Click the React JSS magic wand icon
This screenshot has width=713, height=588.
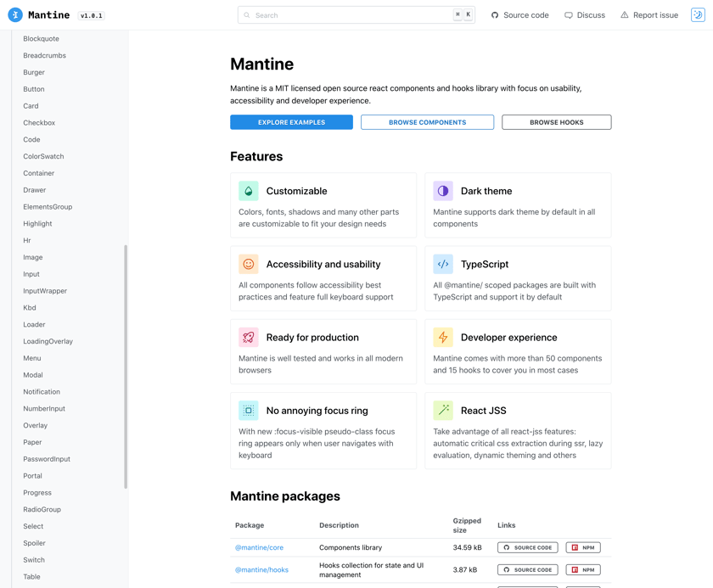443,411
